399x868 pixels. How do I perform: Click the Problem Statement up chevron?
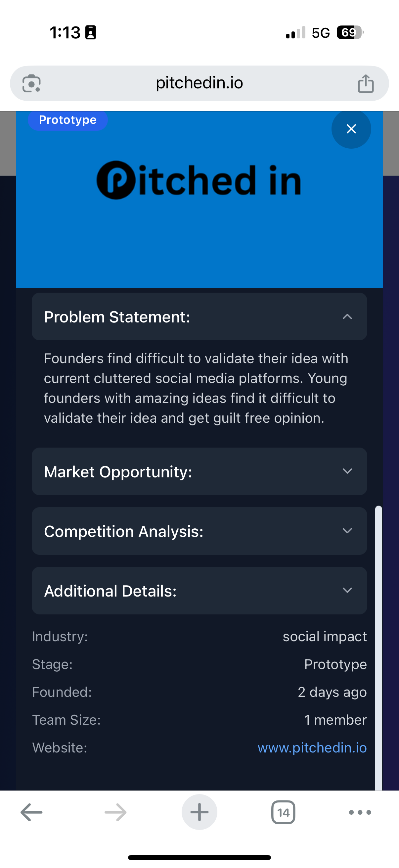(347, 316)
